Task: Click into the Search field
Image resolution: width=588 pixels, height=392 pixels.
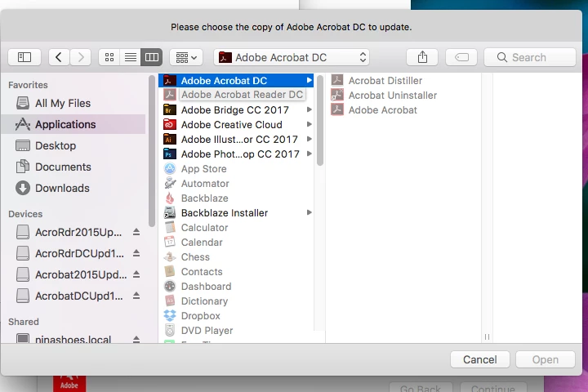Action: 529,57
